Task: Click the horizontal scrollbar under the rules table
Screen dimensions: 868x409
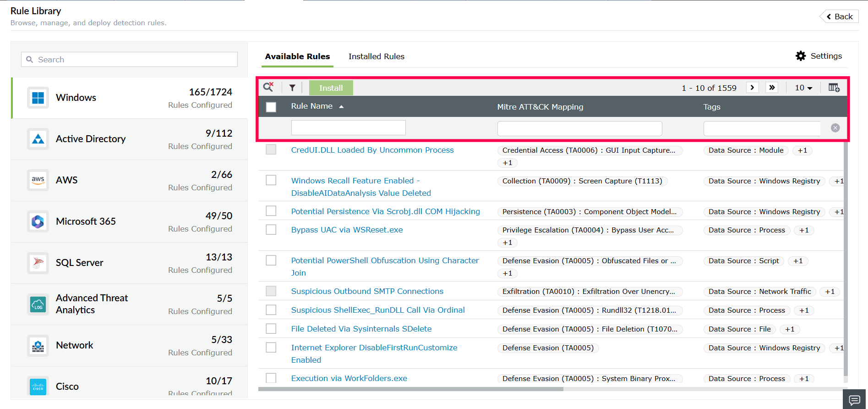Action: [x=411, y=389]
